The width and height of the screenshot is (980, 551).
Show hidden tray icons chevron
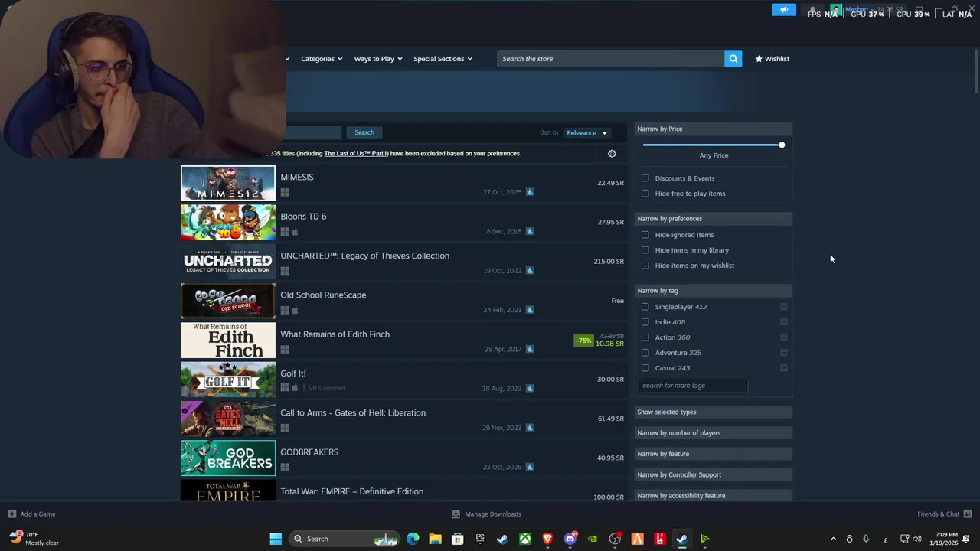click(x=833, y=540)
